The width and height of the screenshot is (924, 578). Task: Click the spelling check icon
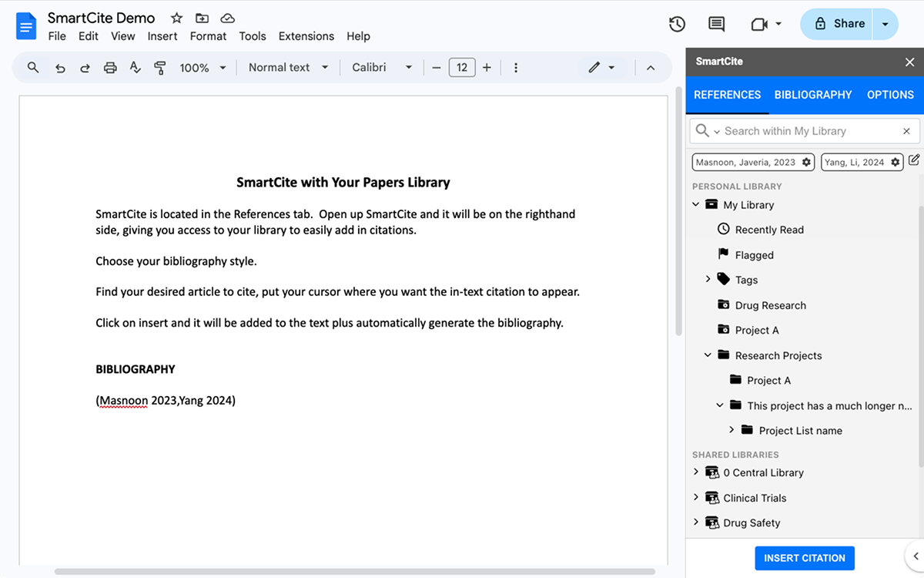coord(135,68)
